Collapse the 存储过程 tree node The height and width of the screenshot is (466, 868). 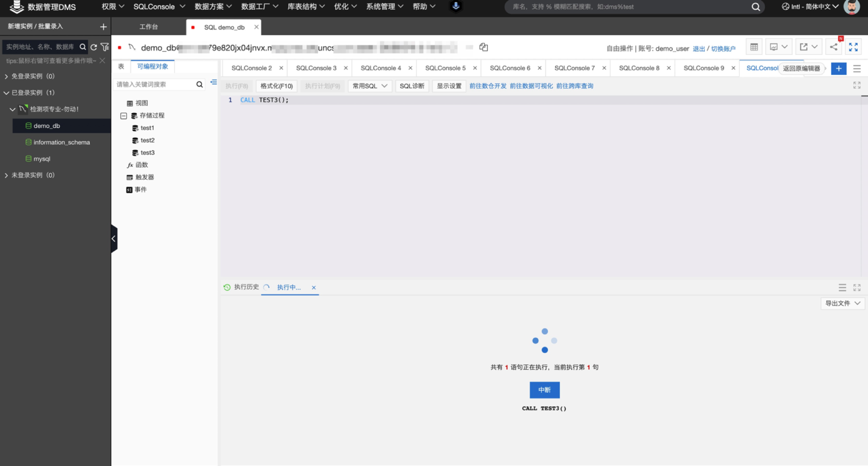click(x=124, y=116)
